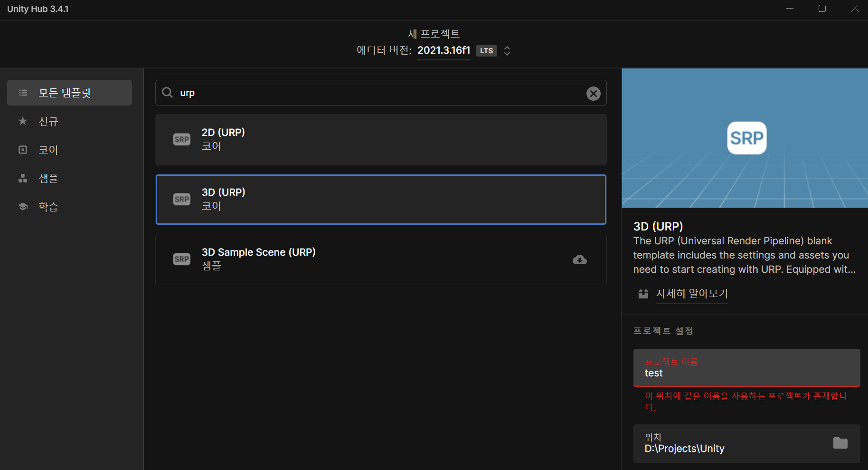Select the 2D (URP) template

click(381, 140)
